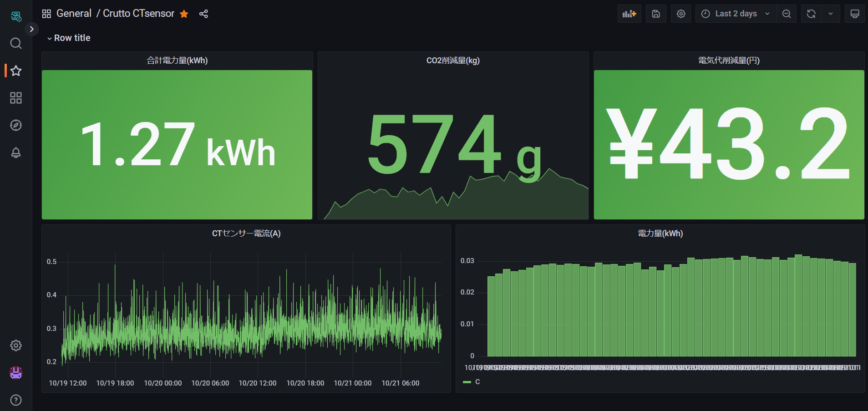Open the Search dashboards icon
Screen dimensions: 868x411
[x=16, y=43]
